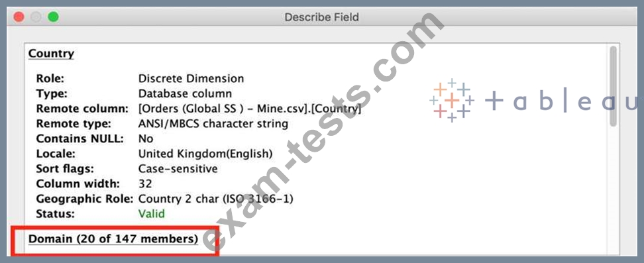Close the Describe Field window
Screen dimensions: 644x263
(19, 17)
